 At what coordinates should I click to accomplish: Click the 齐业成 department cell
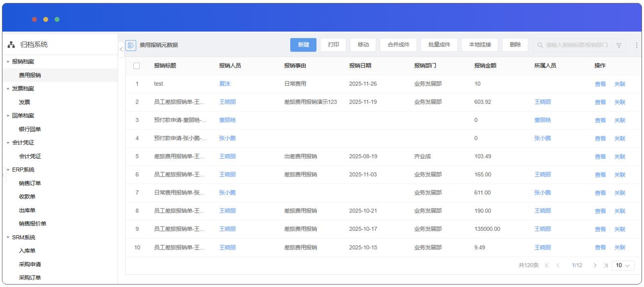click(x=422, y=156)
